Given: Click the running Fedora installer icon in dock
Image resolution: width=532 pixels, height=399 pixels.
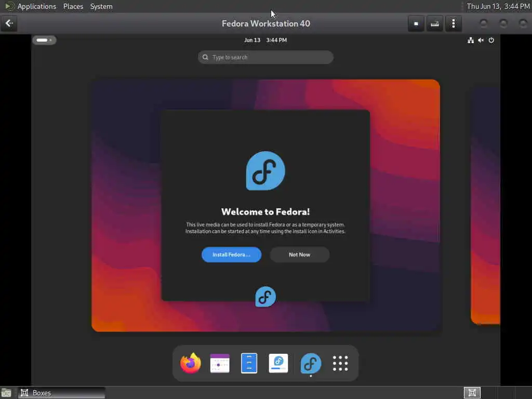Looking at the screenshot, I should 311,363.
